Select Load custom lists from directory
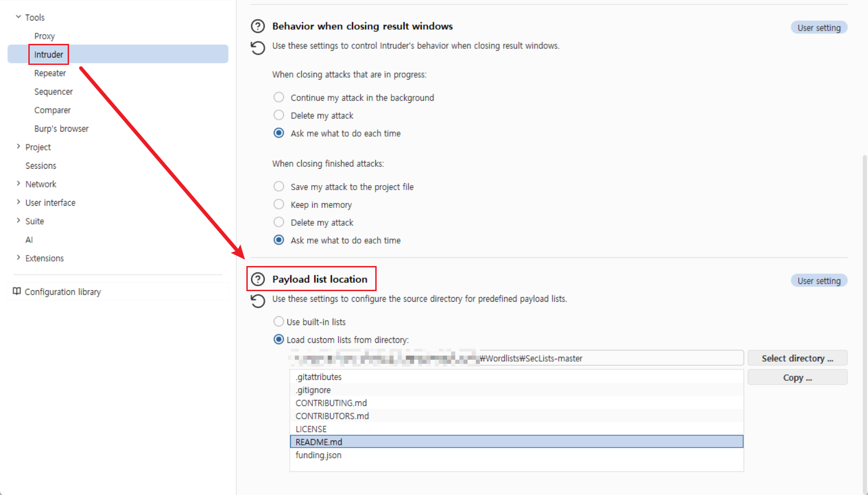 click(x=279, y=340)
